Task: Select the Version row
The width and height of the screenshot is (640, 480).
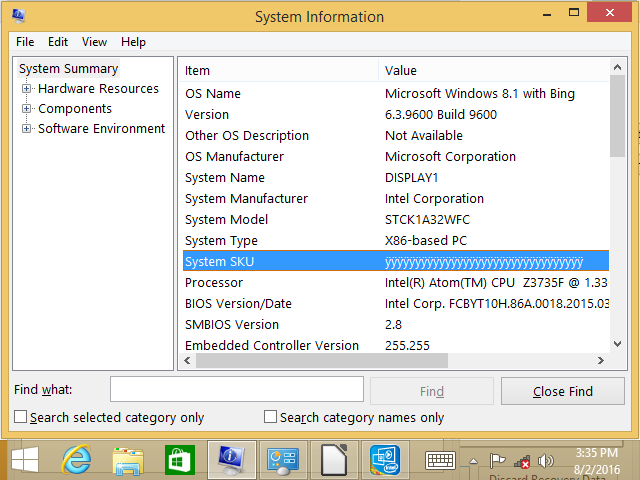Action: [396, 115]
